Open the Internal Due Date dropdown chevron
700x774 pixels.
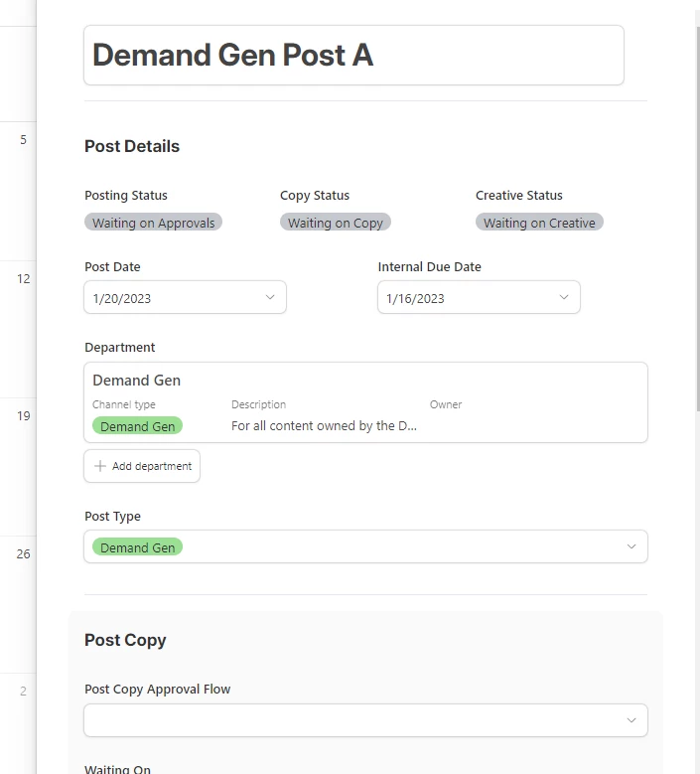point(564,297)
